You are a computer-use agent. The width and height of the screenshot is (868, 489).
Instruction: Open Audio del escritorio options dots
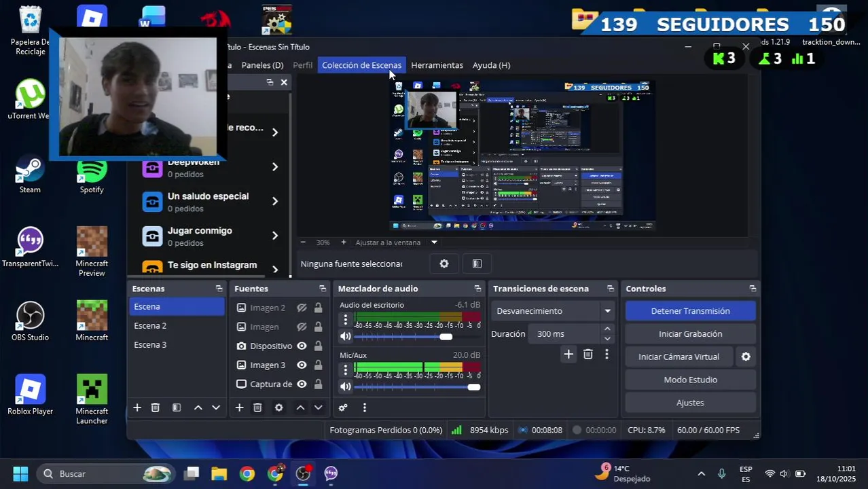pos(346,319)
